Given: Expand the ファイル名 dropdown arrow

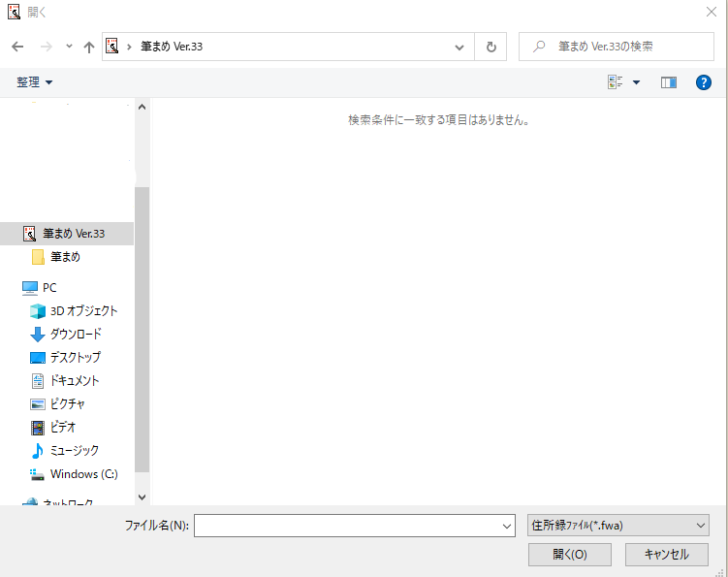Looking at the screenshot, I should [507, 526].
